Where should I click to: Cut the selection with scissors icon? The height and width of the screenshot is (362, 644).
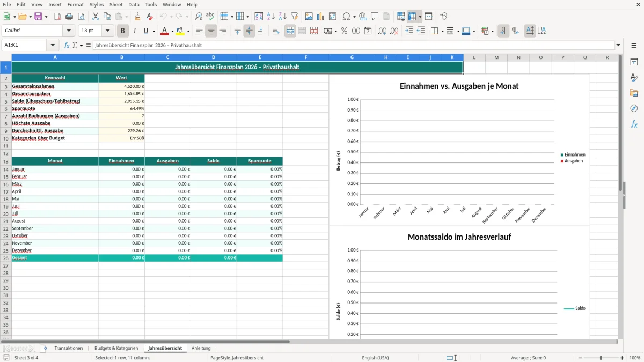[x=96, y=17]
